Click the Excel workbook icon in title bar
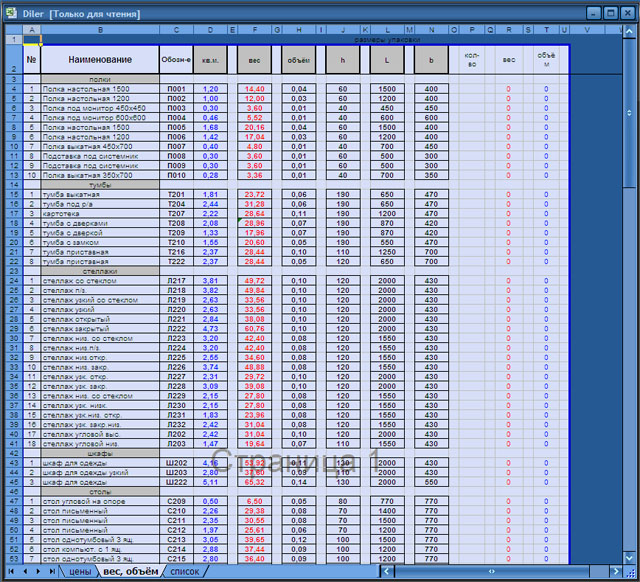 pos(11,13)
